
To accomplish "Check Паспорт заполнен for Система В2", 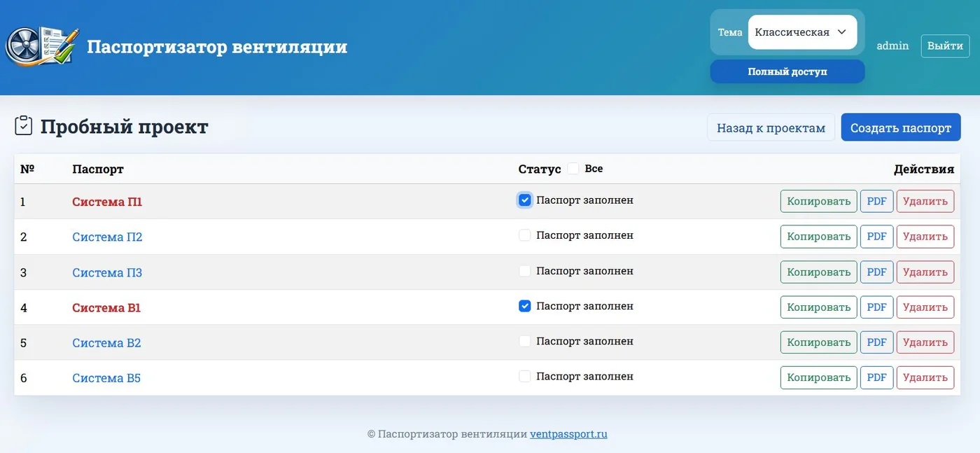I will 524,341.
